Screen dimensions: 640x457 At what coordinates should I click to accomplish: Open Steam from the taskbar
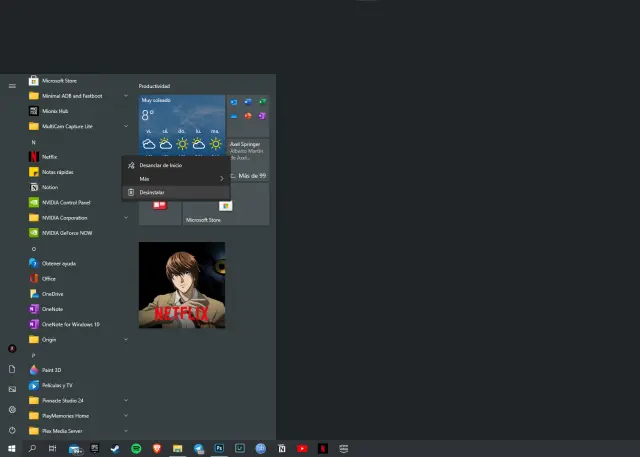[115, 449]
